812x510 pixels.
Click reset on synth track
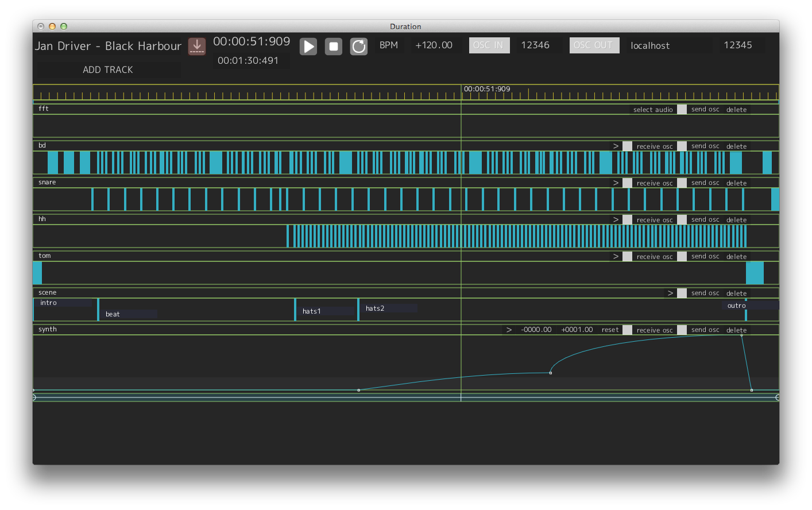610,330
